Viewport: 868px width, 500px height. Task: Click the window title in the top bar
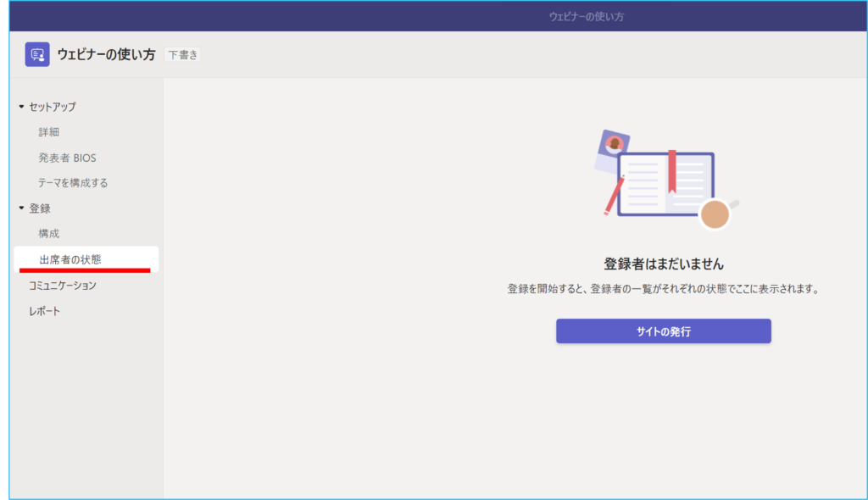593,16
